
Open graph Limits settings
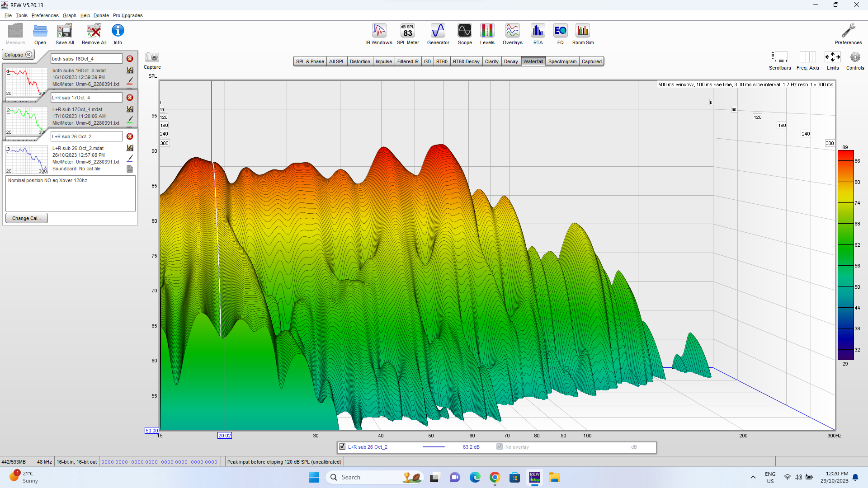832,57
